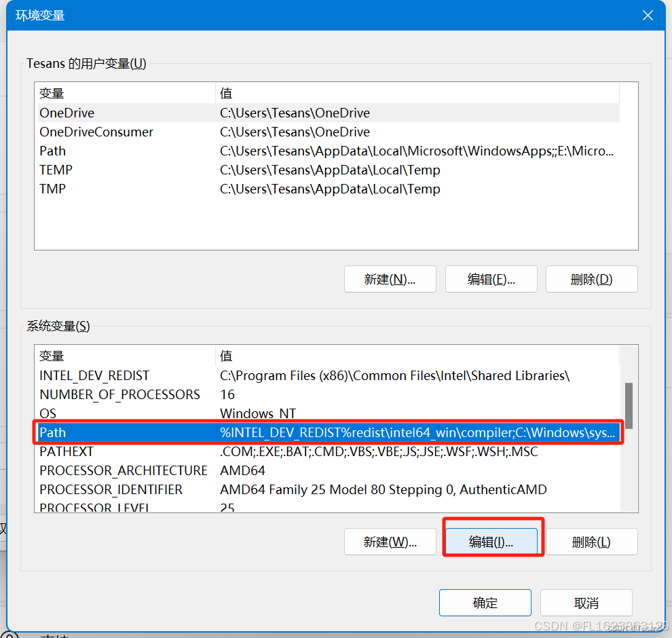This screenshot has height=638, width=672.
Task: Confirm changes with the 确定 button
Action: pos(485,602)
